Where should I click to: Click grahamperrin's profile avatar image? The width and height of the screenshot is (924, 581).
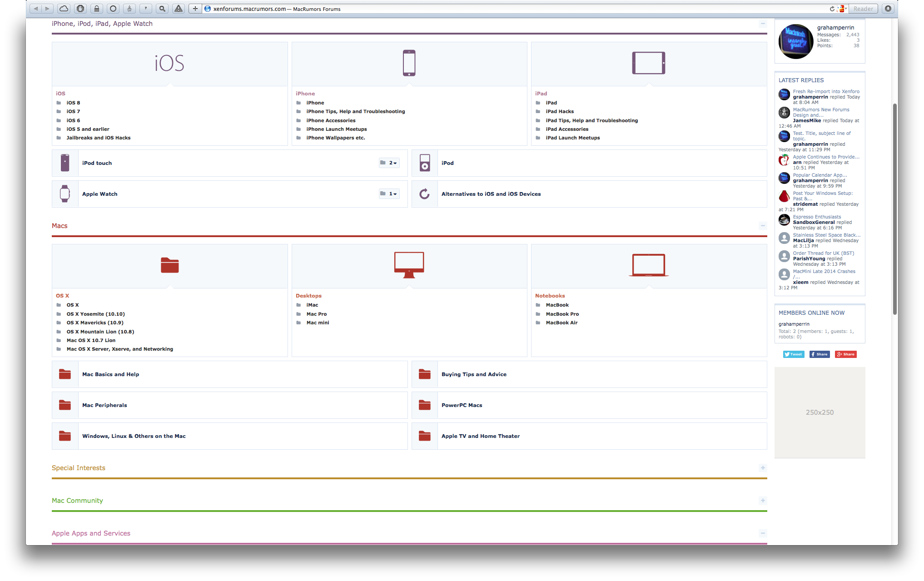796,41
